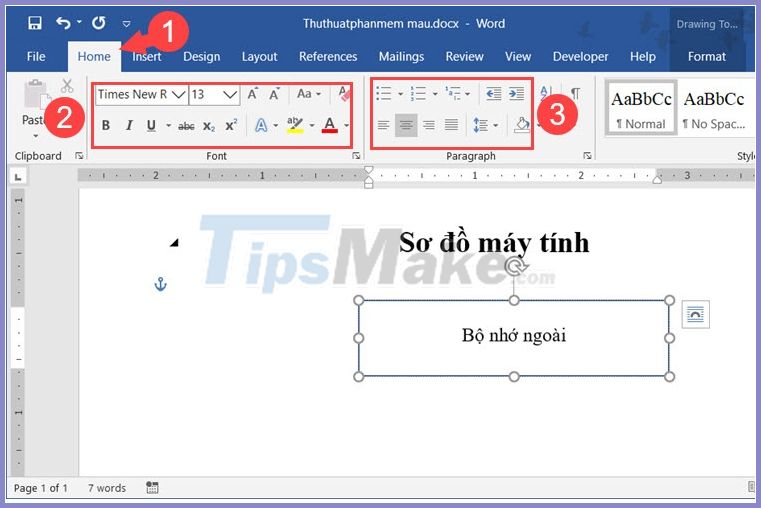
Task: Switch to the View tab
Action: click(518, 57)
